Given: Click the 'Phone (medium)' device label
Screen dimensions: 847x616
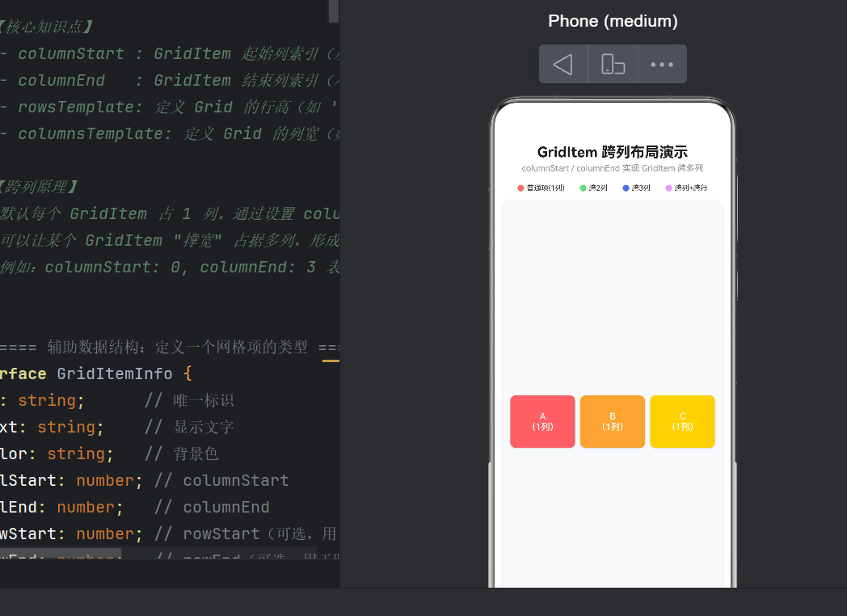Looking at the screenshot, I should pyautogui.click(x=613, y=21).
